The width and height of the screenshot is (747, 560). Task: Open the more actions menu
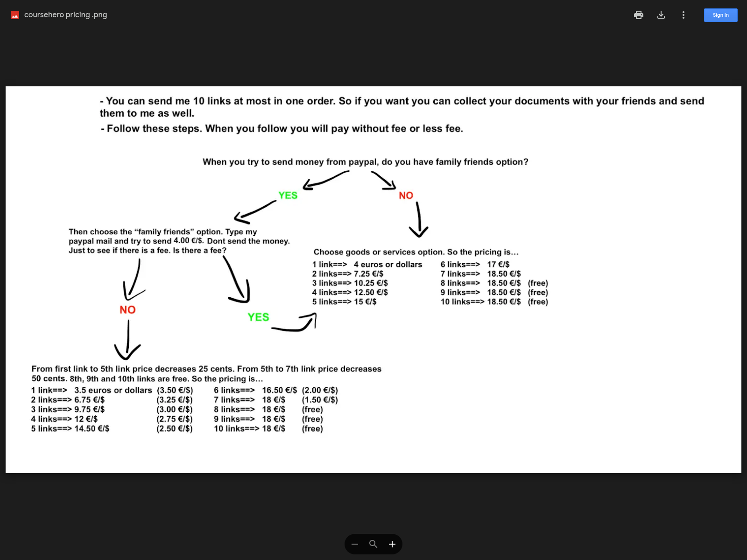[684, 15]
